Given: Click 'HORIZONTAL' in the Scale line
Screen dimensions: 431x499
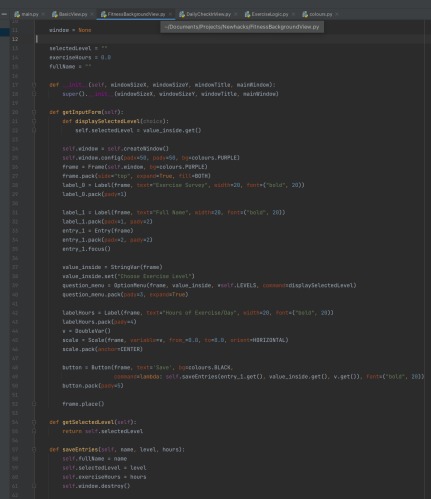Looking at the screenshot, I should [x=269, y=340].
